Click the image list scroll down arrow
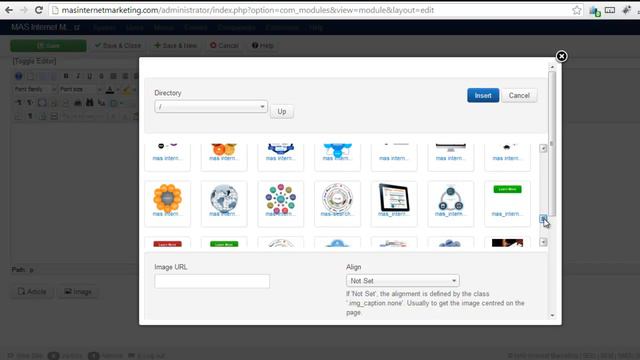 tap(543, 242)
